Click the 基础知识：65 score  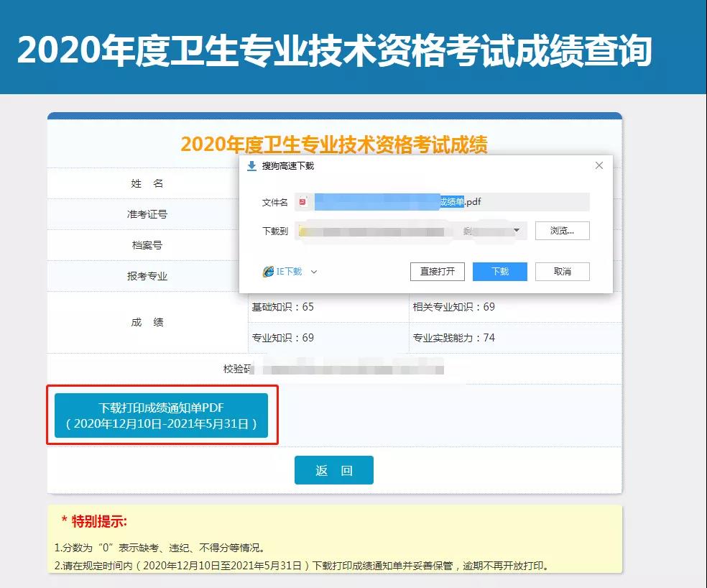point(282,307)
